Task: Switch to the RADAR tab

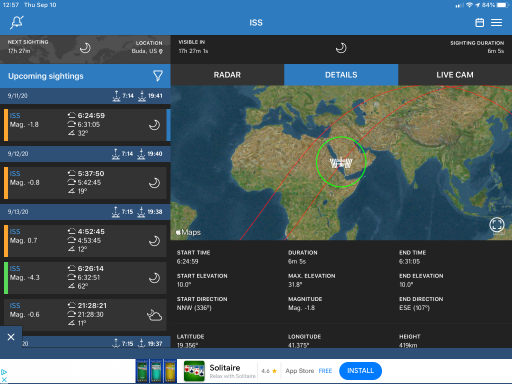Action: tap(227, 75)
